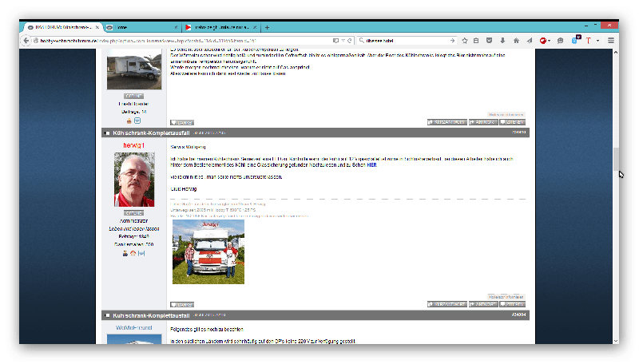Viewport: 639px width, 364px height.
Task: Click Zitieren button on herwig1's post
Action: coord(511,304)
